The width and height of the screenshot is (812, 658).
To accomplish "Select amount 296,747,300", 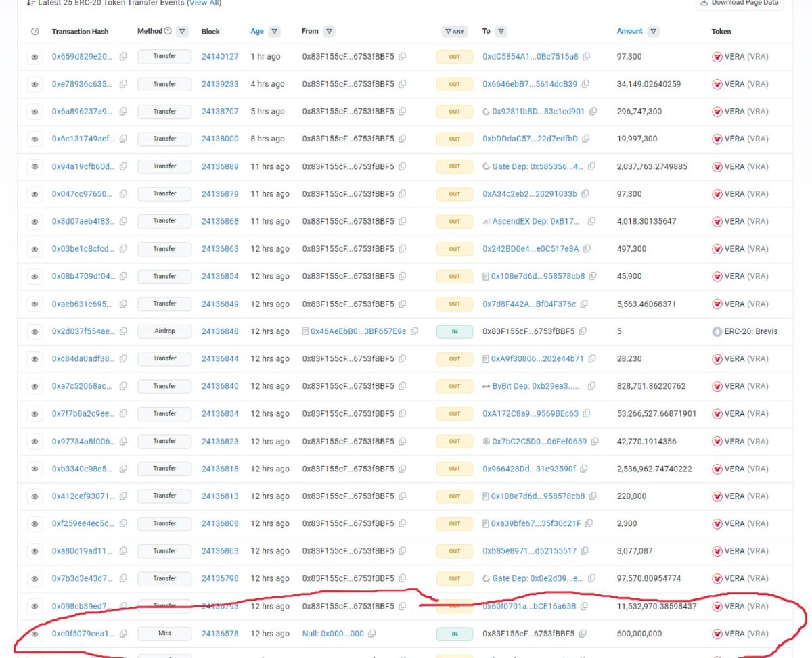I will click(x=639, y=112).
